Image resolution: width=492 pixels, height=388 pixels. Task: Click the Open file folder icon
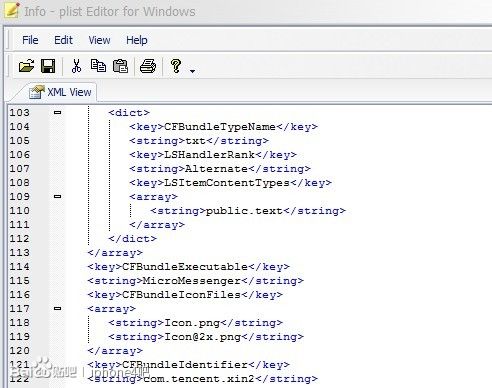coord(27,66)
